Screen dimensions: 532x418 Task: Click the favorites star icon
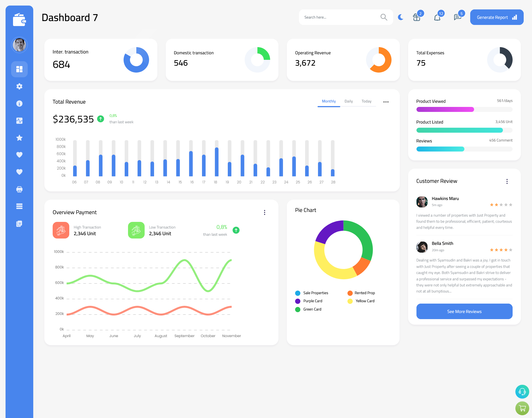19,138
